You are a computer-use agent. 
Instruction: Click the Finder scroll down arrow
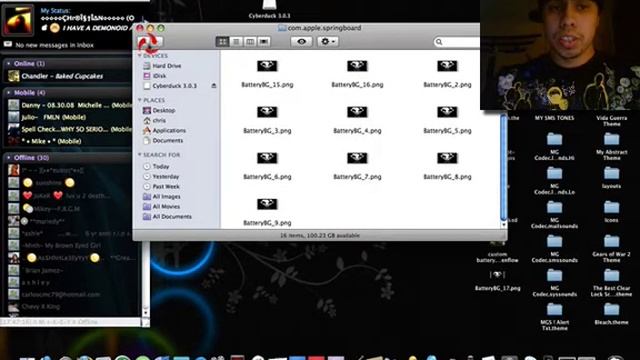(x=504, y=225)
